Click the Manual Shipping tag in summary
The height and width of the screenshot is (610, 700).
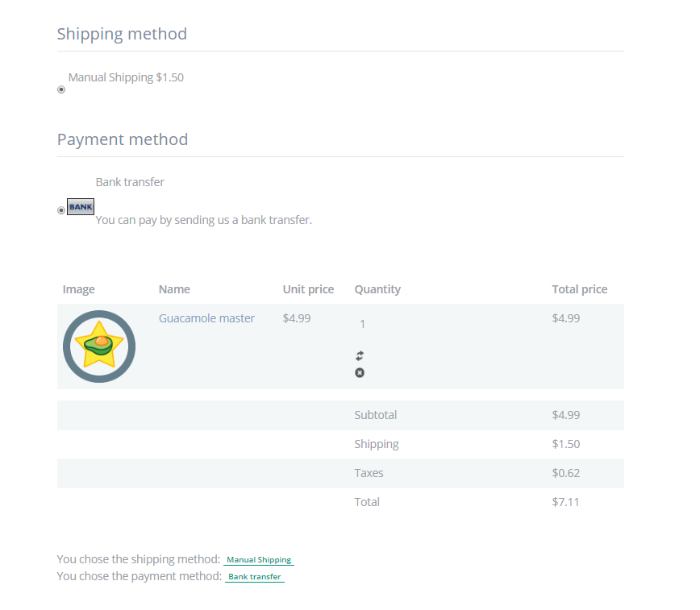pyautogui.click(x=259, y=560)
